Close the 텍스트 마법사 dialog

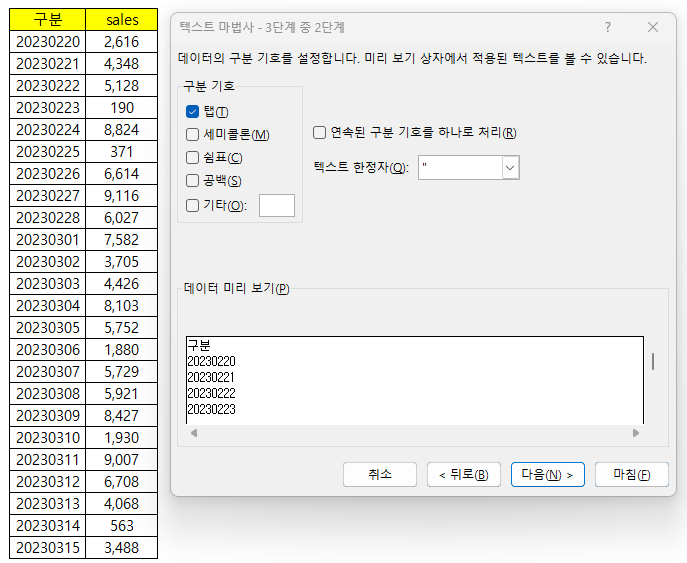pos(653,27)
